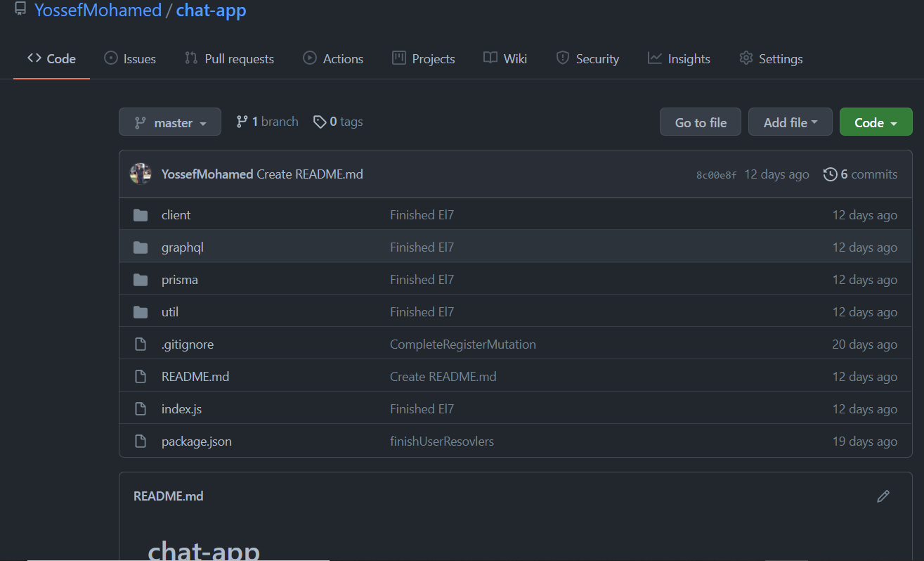Click the Settings gear icon
Image resolution: width=924 pixels, height=561 pixels.
tap(746, 58)
